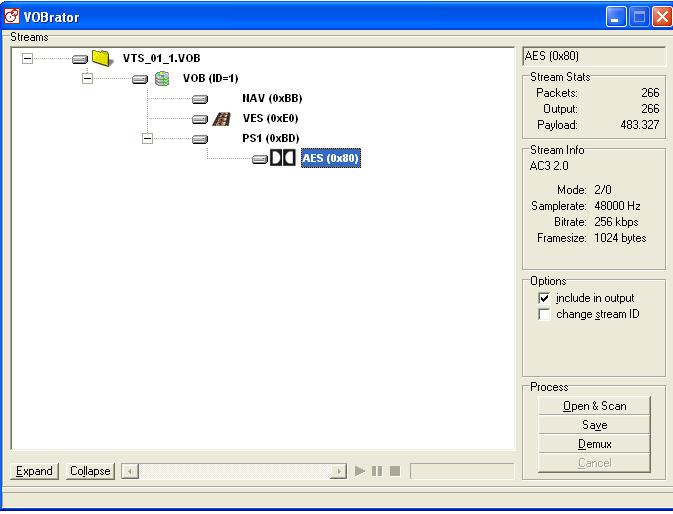Image resolution: width=673 pixels, height=514 pixels.
Task: Collapse the VTS_01_1.VOB root node
Action: [x=27, y=58]
